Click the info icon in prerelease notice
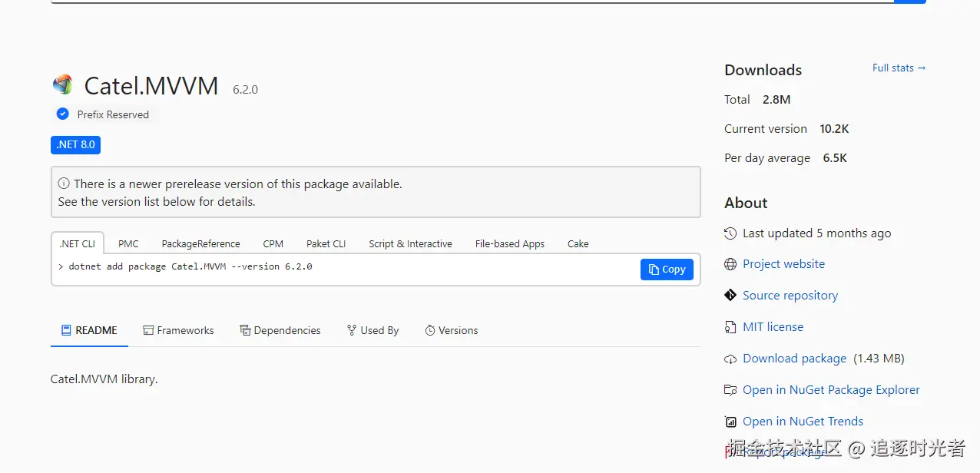The height and width of the screenshot is (473, 980). (x=65, y=184)
